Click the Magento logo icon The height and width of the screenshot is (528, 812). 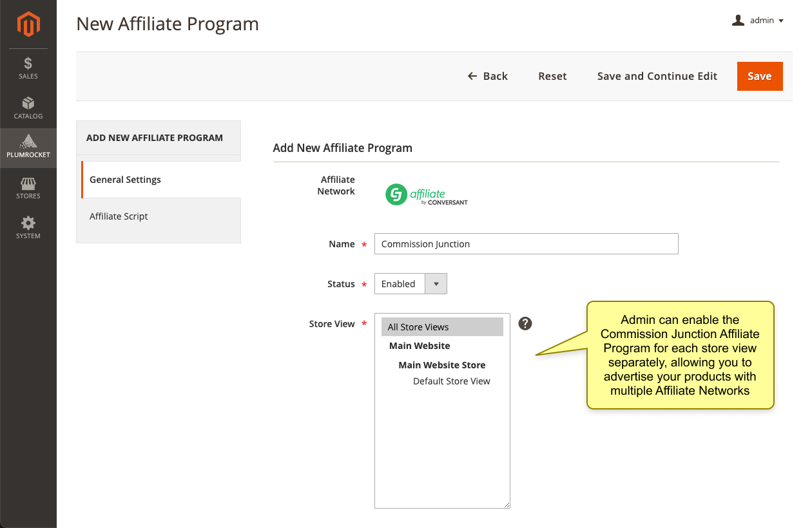tap(28, 24)
